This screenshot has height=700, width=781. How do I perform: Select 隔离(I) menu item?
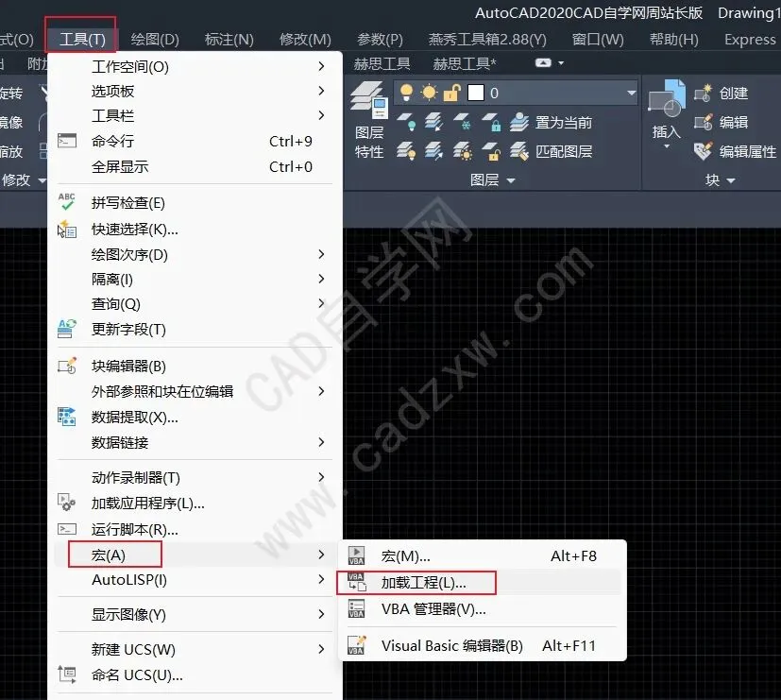(x=195, y=279)
